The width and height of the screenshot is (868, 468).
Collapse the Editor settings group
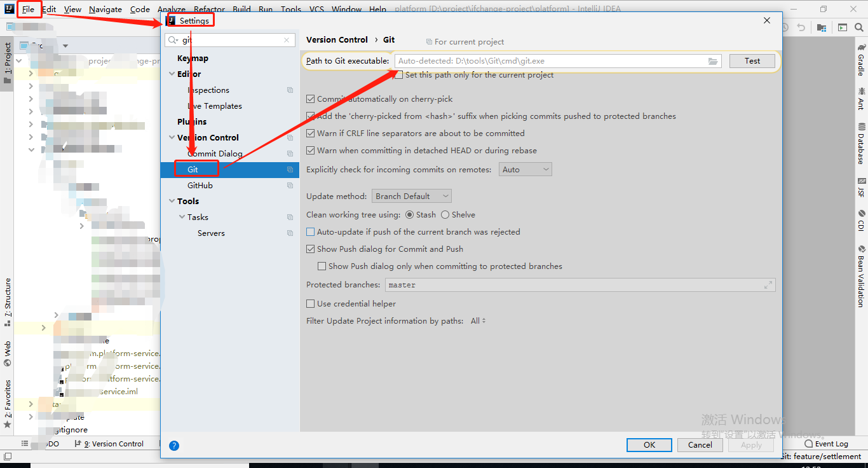pyautogui.click(x=172, y=74)
